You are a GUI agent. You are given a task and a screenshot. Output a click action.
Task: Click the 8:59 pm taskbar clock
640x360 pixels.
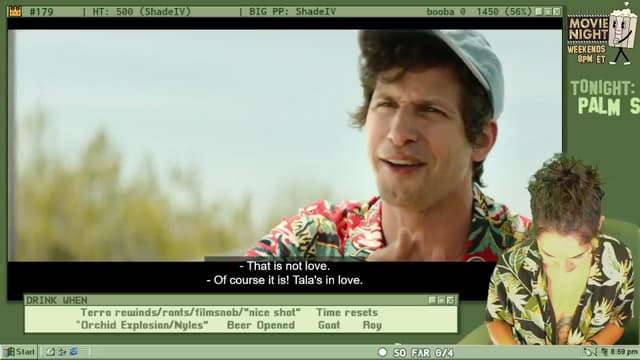coord(624,352)
